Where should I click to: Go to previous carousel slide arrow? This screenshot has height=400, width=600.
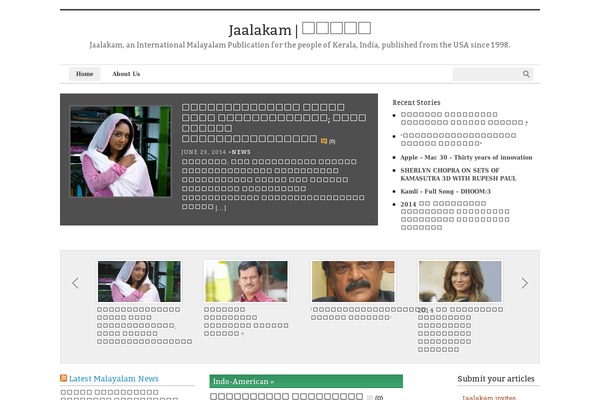[x=75, y=283]
